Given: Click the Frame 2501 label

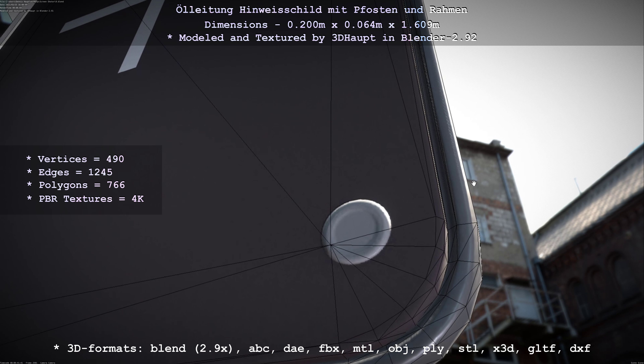Looking at the screenshot, I should [x=32, y=363].
